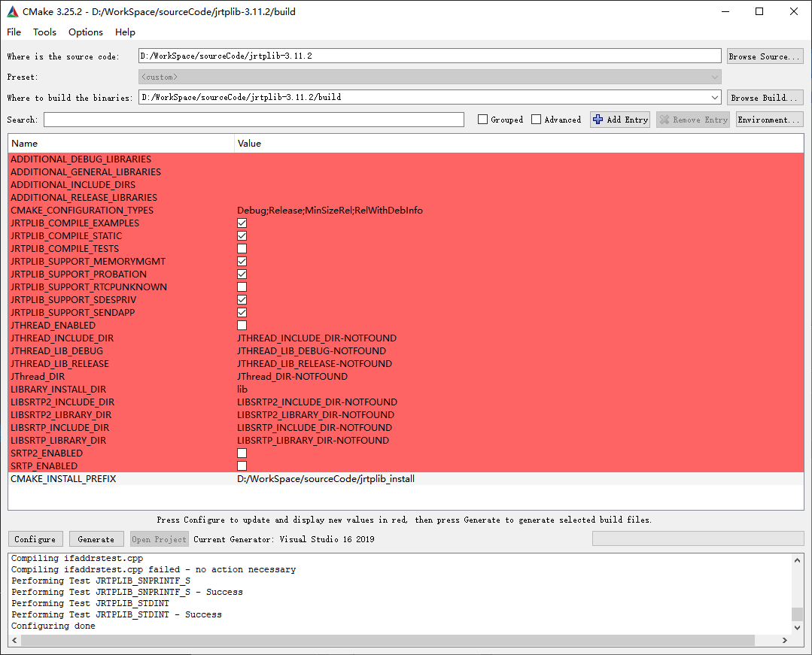Select the CMAKE_CONFIGURATION_TYPES entry name
The image size is (812, 655).
pos(82,210)
